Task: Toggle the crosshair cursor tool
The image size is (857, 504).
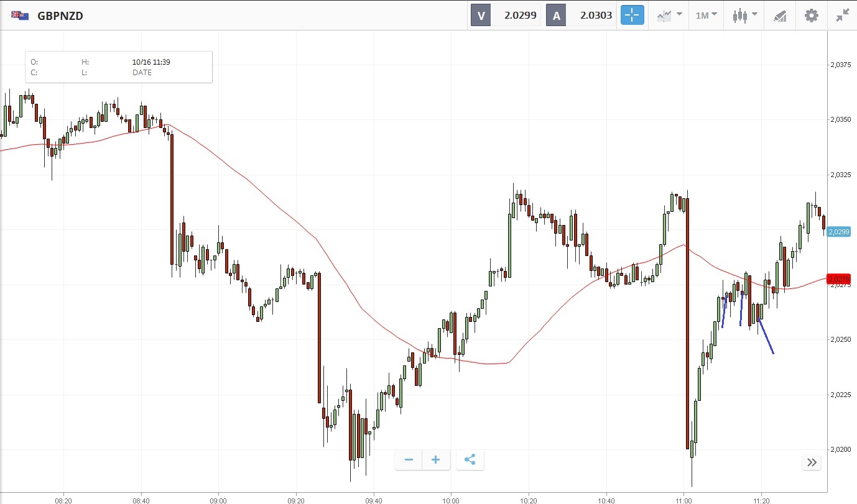Action: [x=632, y=16]
